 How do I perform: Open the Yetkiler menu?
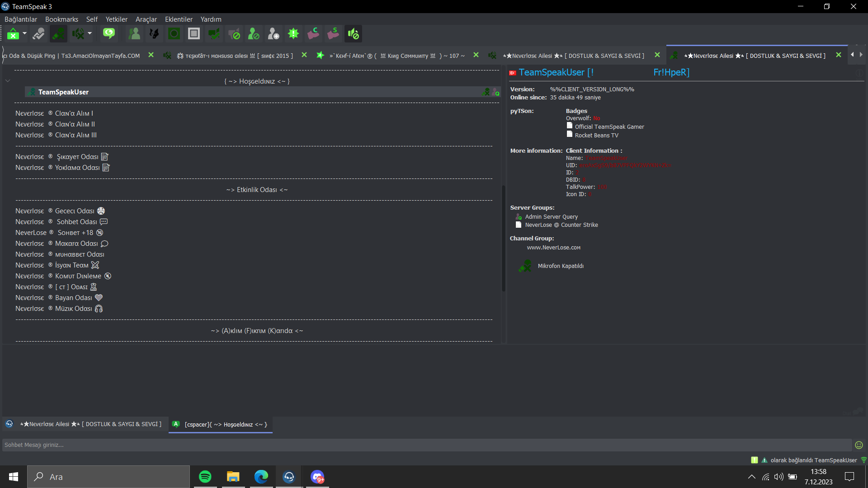[x=116, y=19]
